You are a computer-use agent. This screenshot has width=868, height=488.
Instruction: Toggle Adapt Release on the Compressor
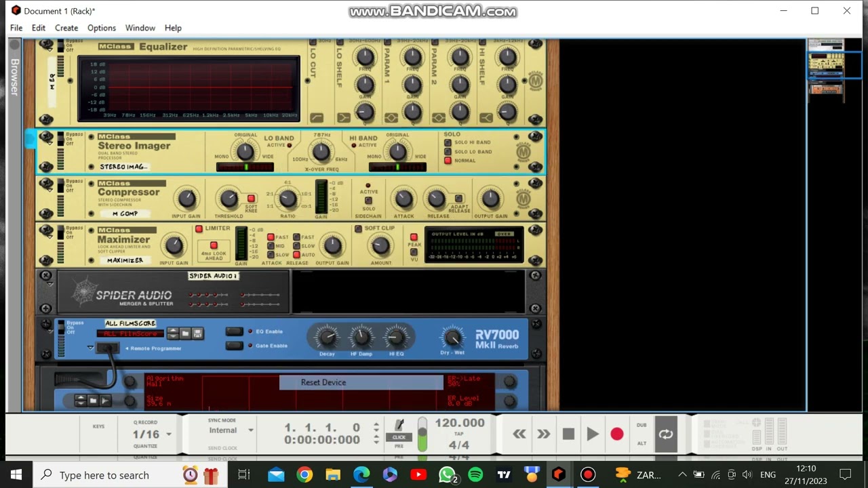(x=458, y=199)
